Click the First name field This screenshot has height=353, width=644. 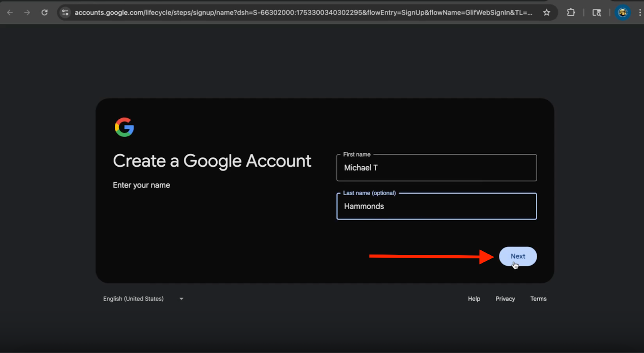click(x=437, y=167)
